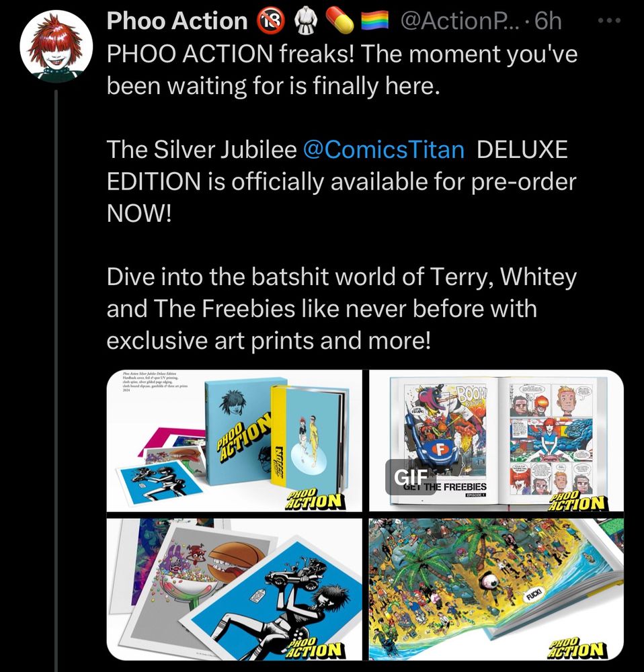Open the @ComicsTitan mention link
The height and width of the screenshot is (672, 644).
[384, 150]
